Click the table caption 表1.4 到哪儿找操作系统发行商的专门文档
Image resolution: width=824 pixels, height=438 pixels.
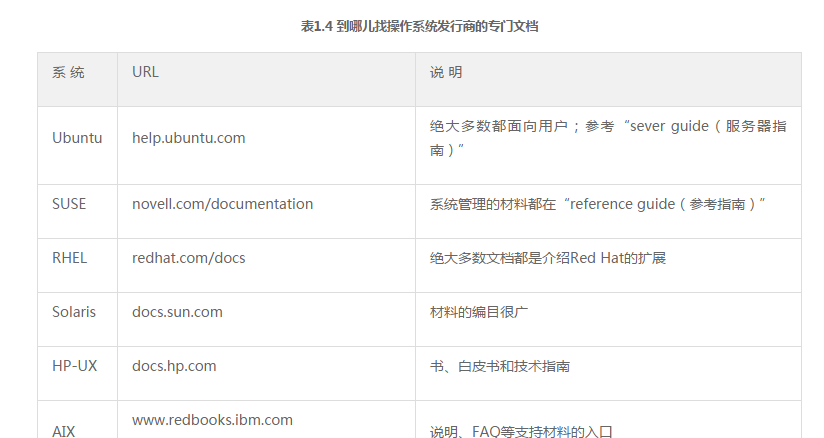[x=419, y=26]
